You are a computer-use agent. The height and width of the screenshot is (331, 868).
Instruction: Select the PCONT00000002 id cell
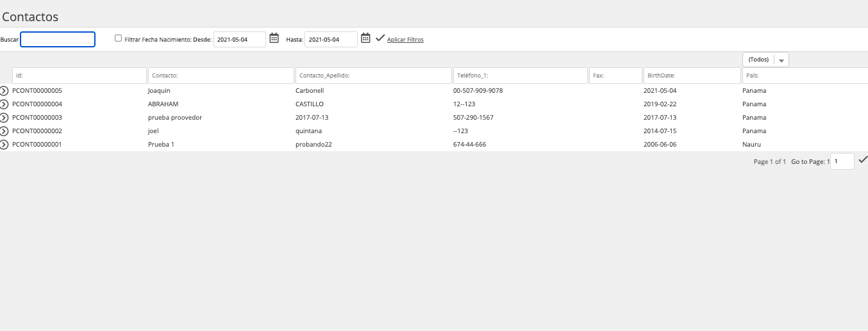pos(37,131)
